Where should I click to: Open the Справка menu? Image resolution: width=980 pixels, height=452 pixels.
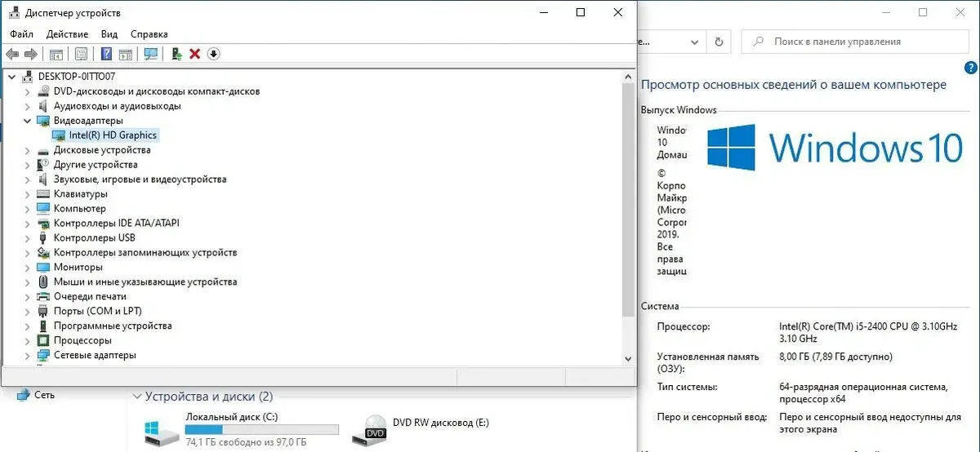(x=149, y=34)
